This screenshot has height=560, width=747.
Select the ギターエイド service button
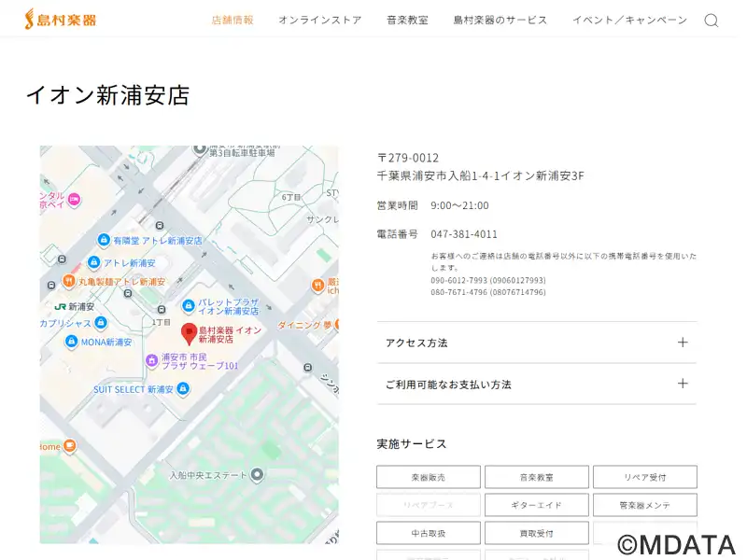tap(536, 505)
